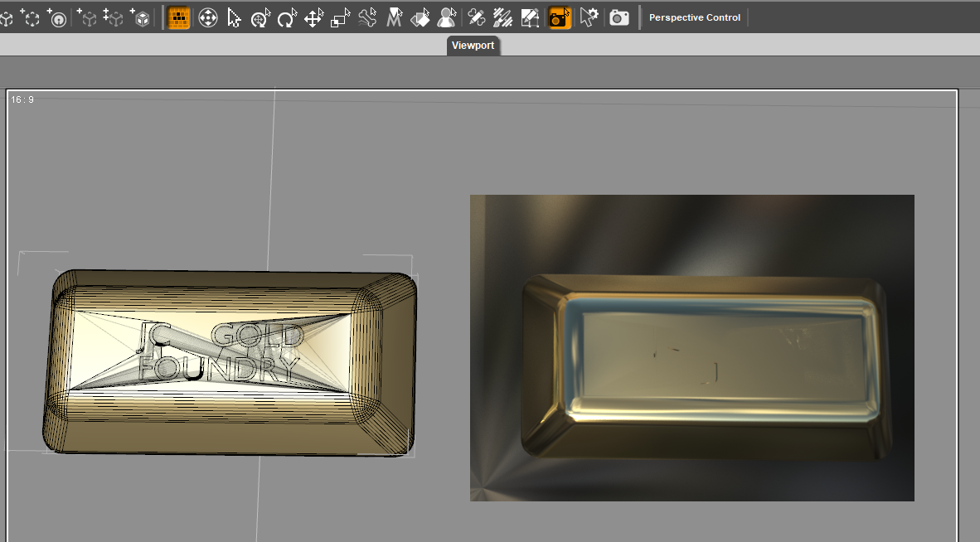Click the create new null icon

point(29,18)
